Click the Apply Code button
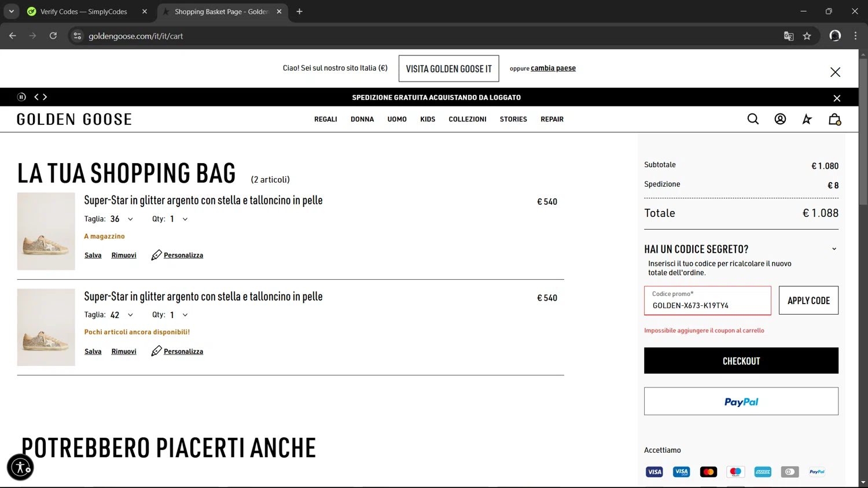 point(808,300)
